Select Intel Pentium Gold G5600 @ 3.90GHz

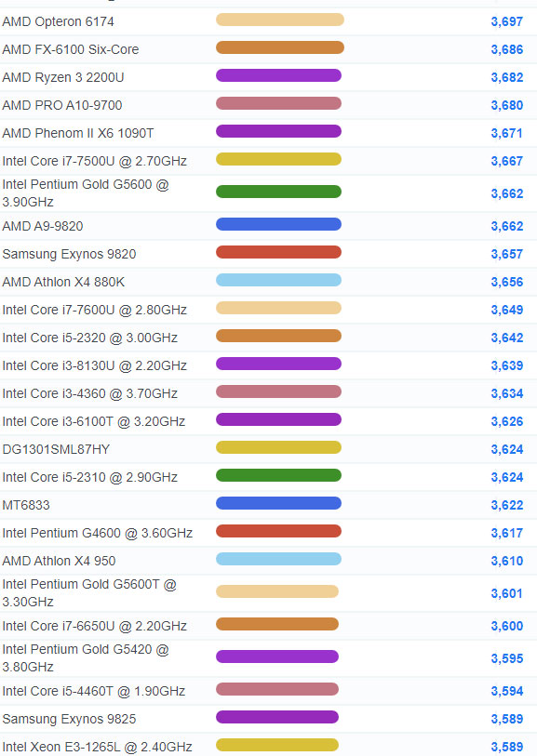coord(86,193)
